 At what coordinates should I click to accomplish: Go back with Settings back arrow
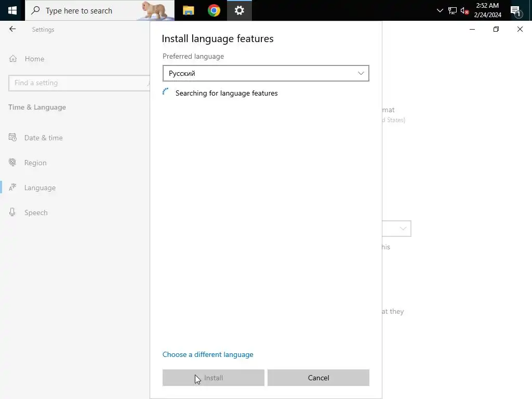coord(12,29)
